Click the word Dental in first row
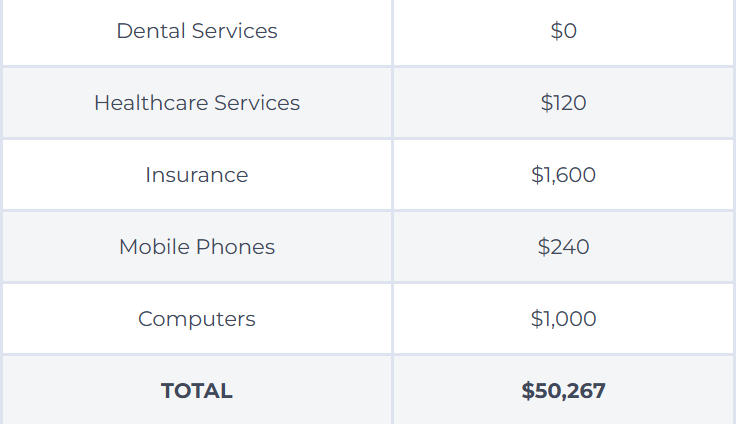This screenshot has width=736, height=424. point(151,31)
